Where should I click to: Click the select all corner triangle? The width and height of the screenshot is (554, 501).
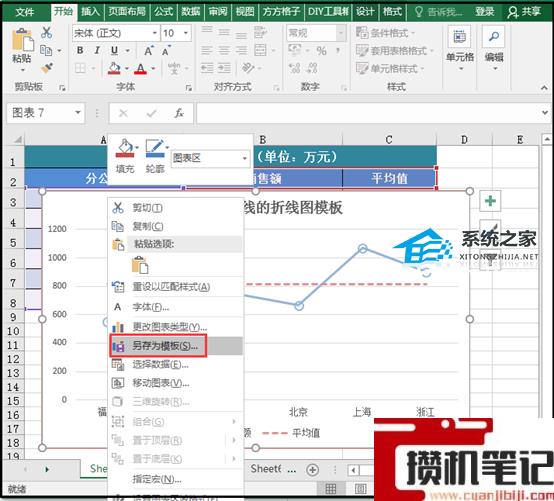[x=17, y=140]
